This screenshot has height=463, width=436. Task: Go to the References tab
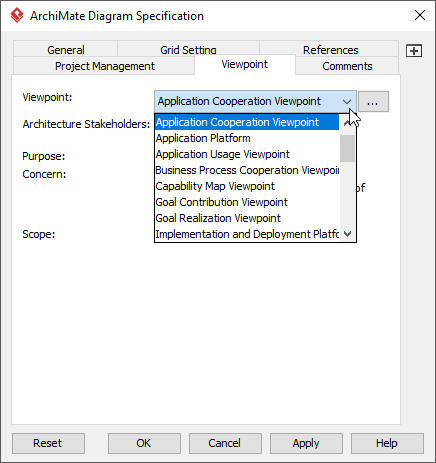[x=330, y=49]
